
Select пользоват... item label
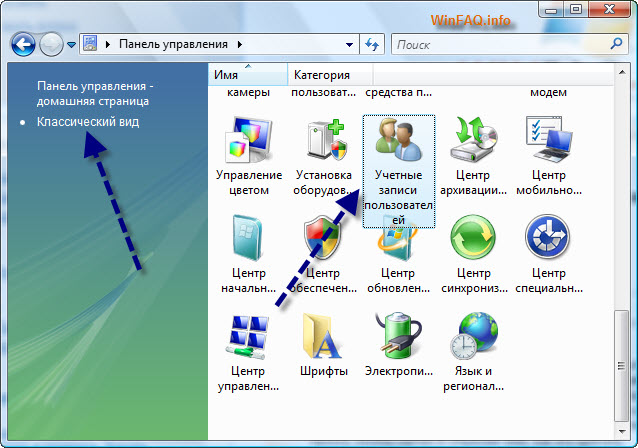coord(323,92)
